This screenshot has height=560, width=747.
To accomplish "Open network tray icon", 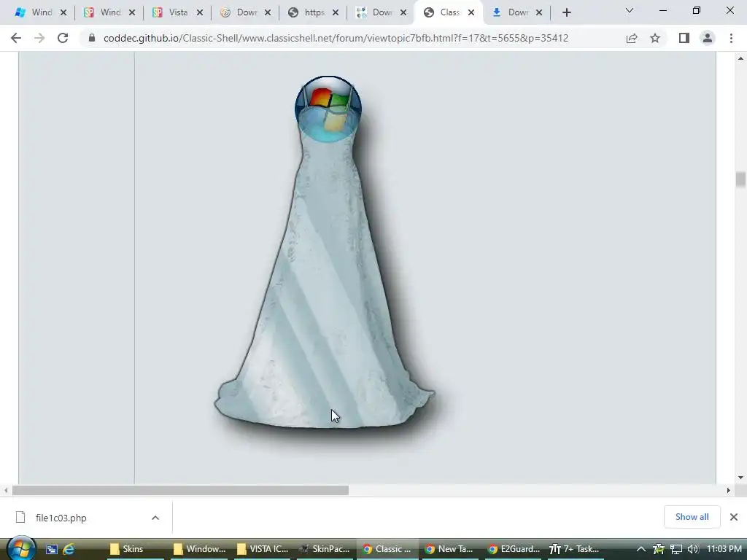I will [x=676, y=549].
